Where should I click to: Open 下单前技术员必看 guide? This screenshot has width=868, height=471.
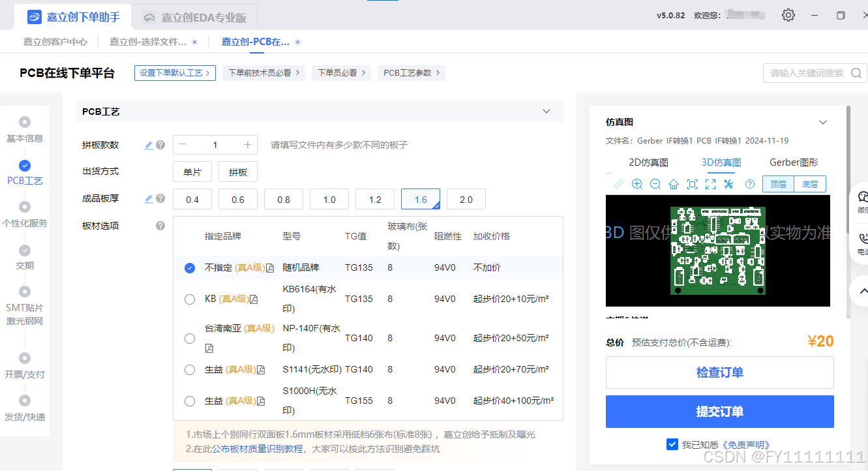[x=264, y=73]
